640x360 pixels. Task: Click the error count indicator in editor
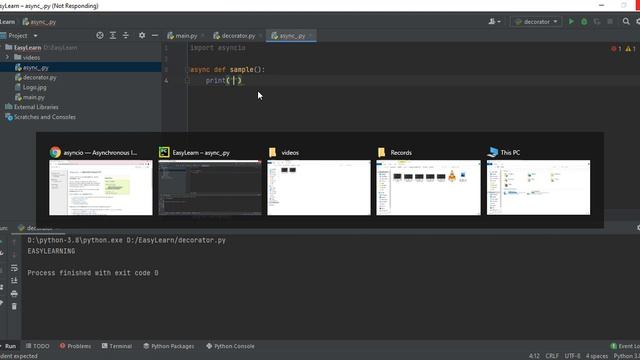click(616, 49)
